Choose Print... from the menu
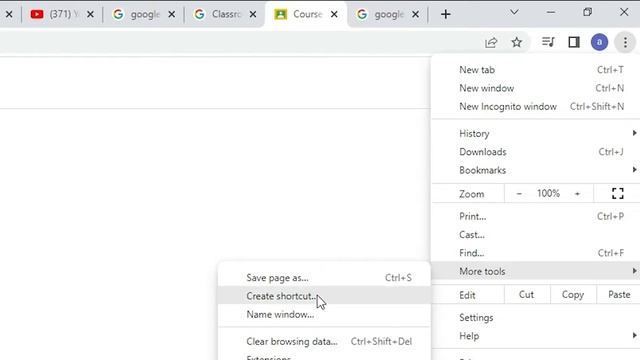This screenshot has height=360, width=640. (536, 216)
